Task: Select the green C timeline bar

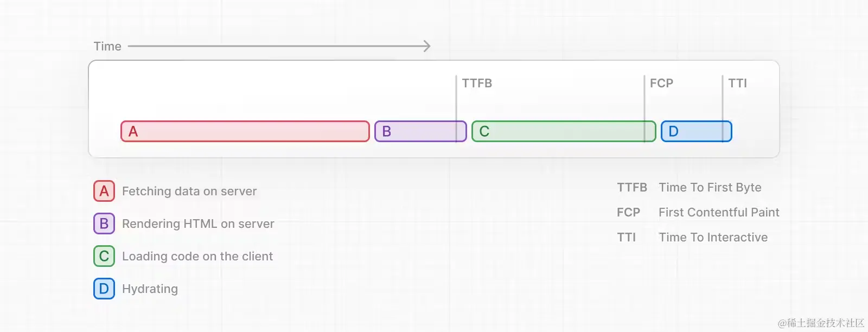Action: (x=564, y=131)
